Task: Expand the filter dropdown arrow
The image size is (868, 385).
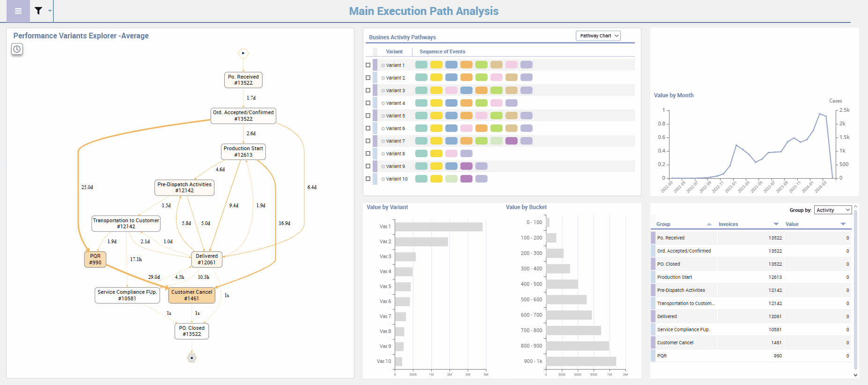Action: coord(50,11)
